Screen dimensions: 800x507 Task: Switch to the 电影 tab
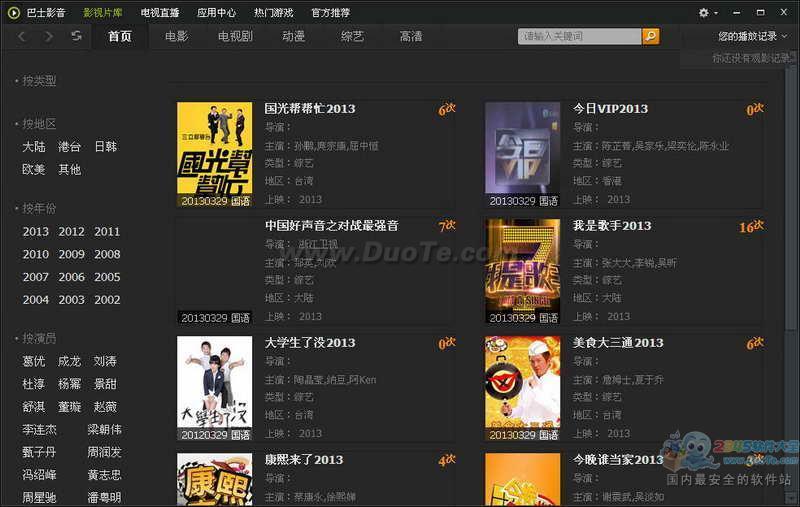pos(177,36)
